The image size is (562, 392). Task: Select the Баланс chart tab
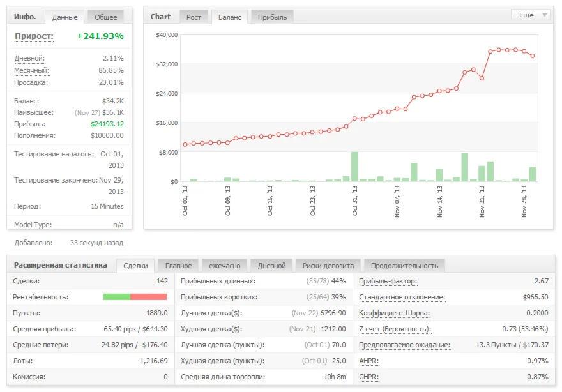(230, 17)
